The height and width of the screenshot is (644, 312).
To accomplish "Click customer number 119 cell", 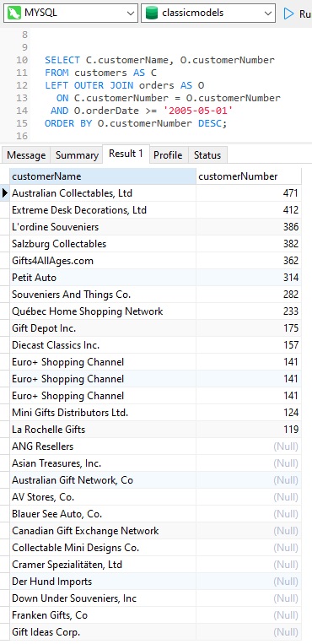I will (249, 430).
